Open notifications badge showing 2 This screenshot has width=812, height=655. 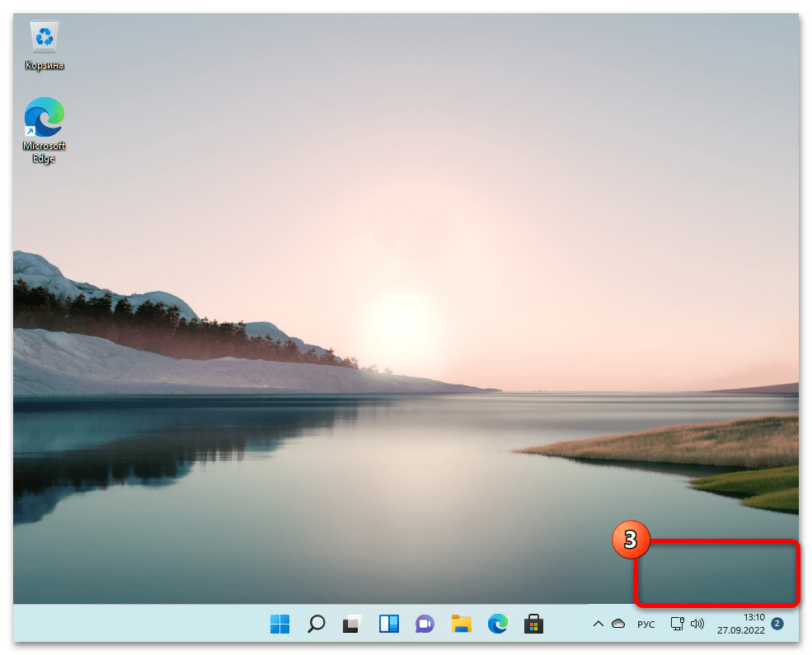point(777,624)
